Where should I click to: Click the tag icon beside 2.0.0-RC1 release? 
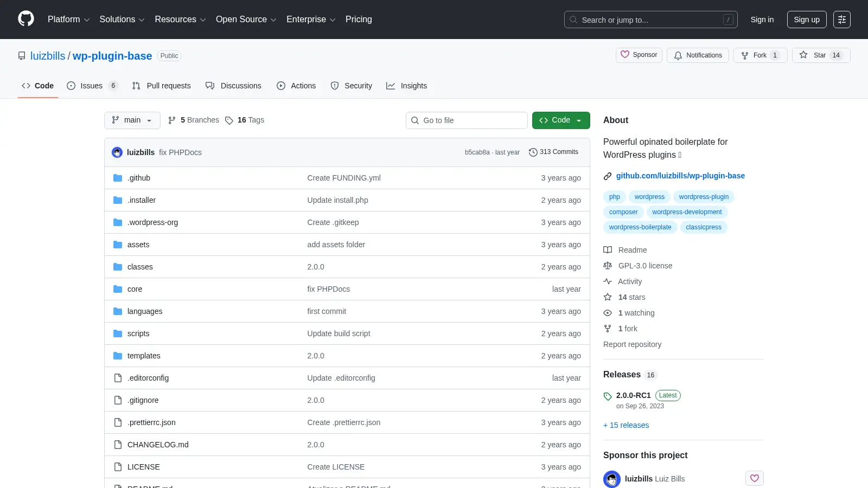[608, 396]
